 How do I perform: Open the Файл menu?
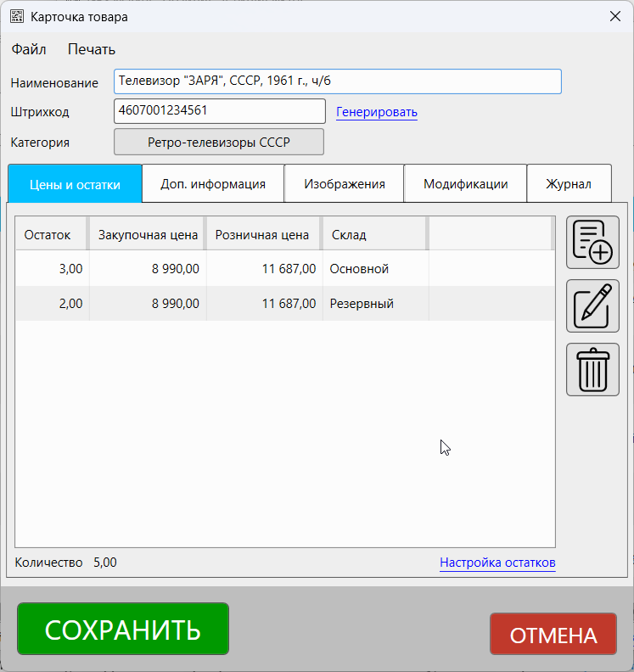(29, 49)
